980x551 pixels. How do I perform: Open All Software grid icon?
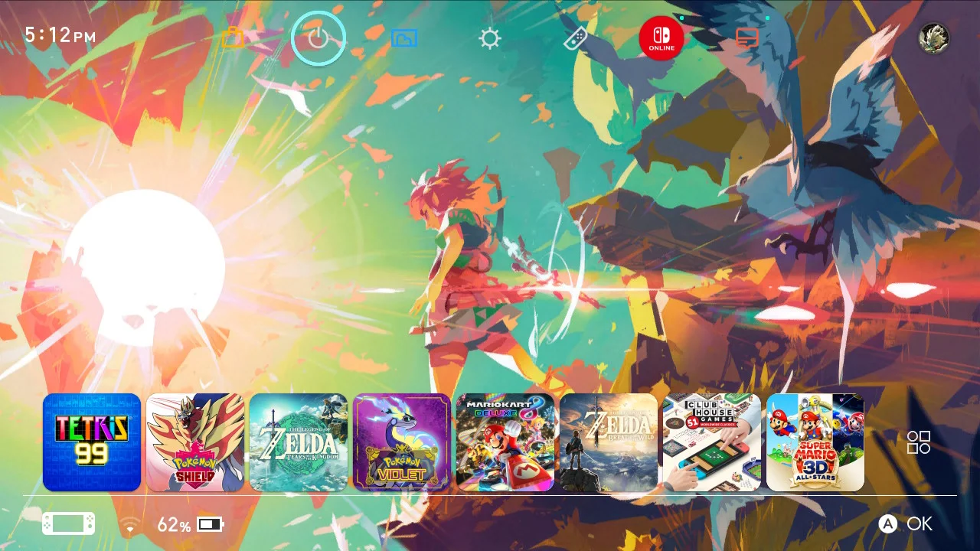(x=918, y=442)
